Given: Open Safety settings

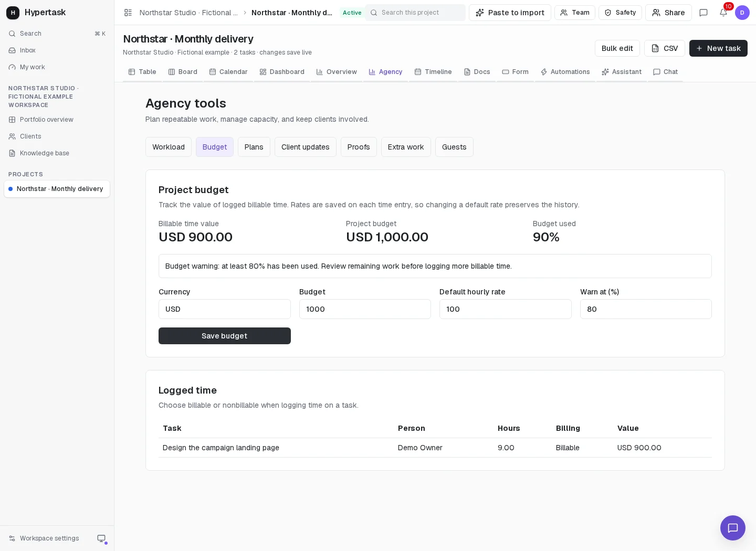Looking at the screenshot, I should point(620,13).
